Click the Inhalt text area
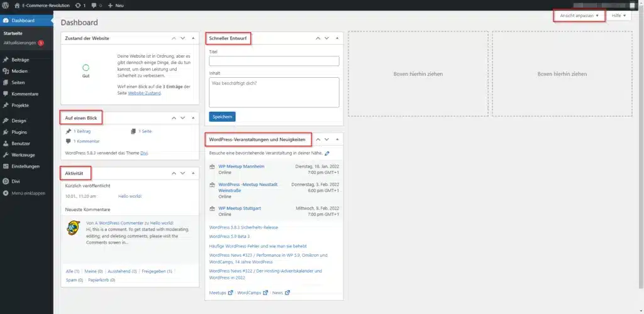The width and height of the screenshot is (644, 314). coord(274,93)
